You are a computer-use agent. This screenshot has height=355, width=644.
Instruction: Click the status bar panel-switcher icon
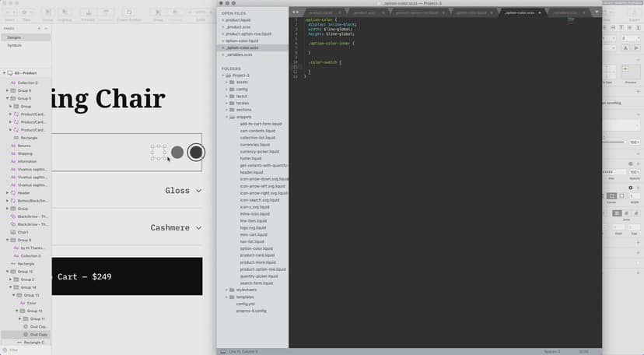click(223, 351)
